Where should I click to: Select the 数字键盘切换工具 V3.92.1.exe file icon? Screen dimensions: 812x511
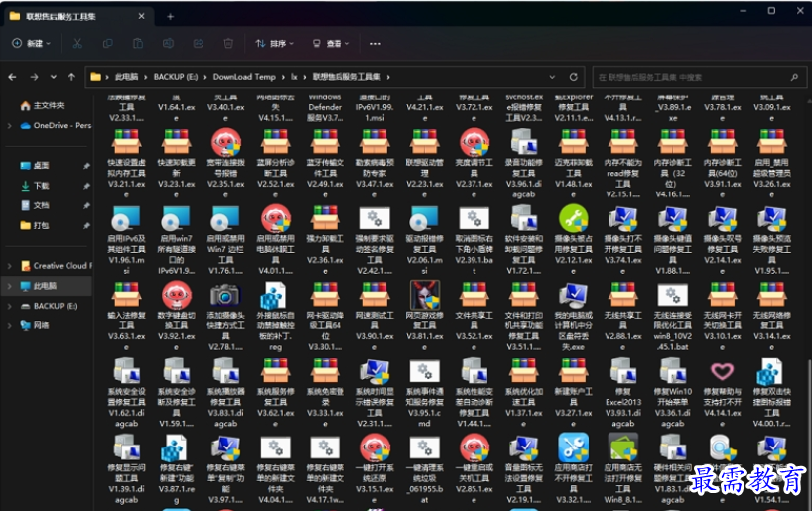pyautogui.click(x=176, y=295)
